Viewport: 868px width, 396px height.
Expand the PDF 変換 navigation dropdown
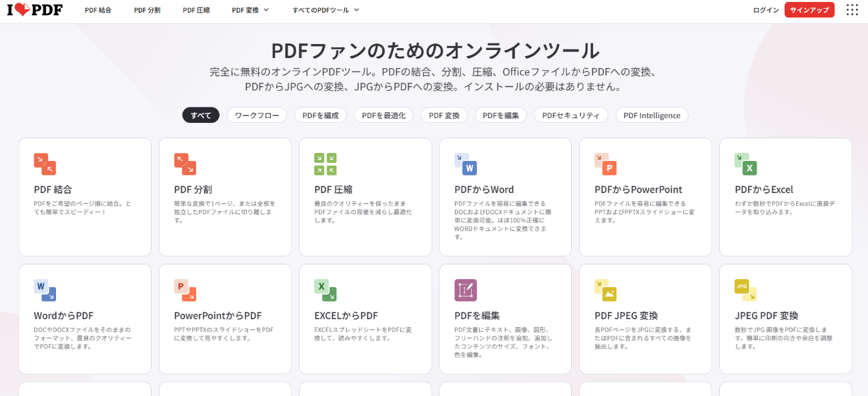(x=250, y=10)
